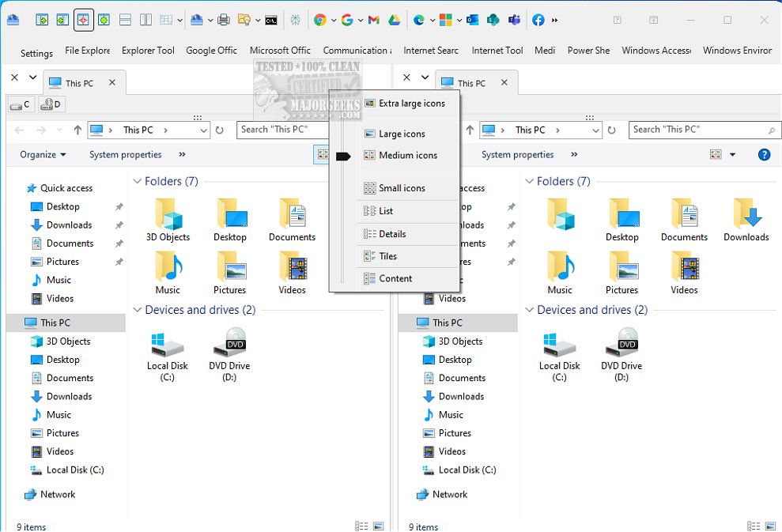
Task: Click the grid layout icon in the toolbar
Action: 166,20
